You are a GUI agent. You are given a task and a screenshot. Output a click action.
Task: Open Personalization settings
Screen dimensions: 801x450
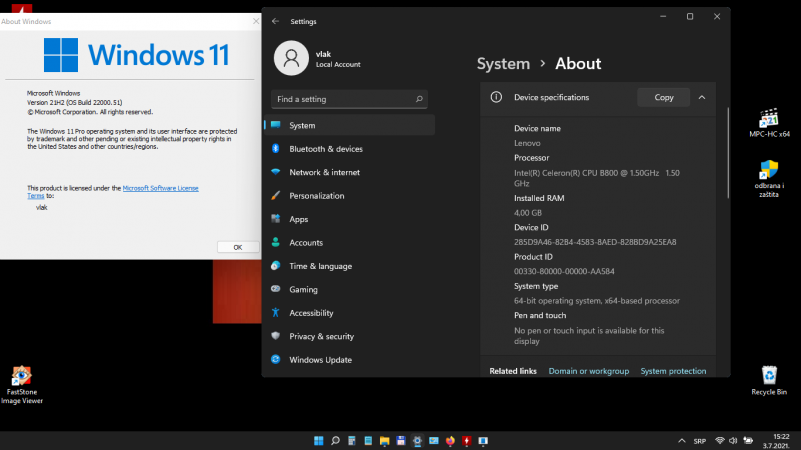click(x=349, y=196)
